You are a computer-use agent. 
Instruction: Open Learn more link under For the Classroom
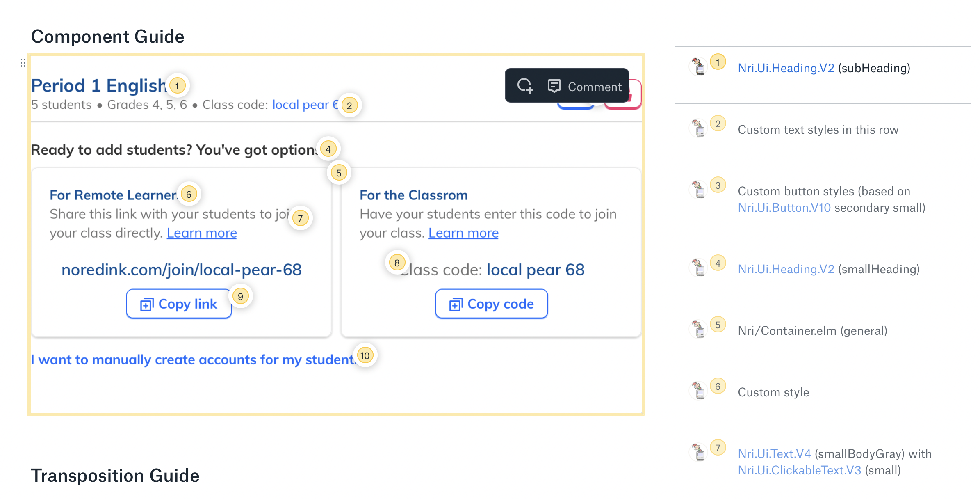click(463, 233)
